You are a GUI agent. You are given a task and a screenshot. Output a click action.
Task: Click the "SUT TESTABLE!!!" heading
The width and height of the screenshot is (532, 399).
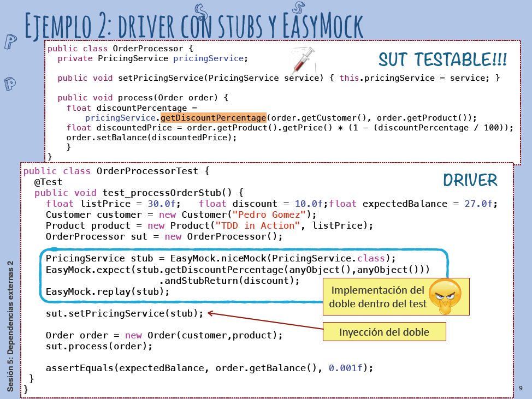coord(442,59)
